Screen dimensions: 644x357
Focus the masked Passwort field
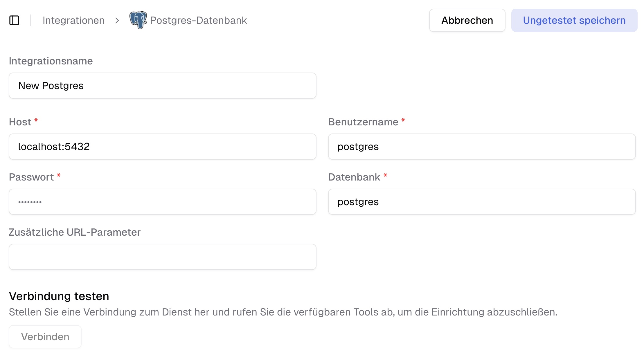[162, 202]
